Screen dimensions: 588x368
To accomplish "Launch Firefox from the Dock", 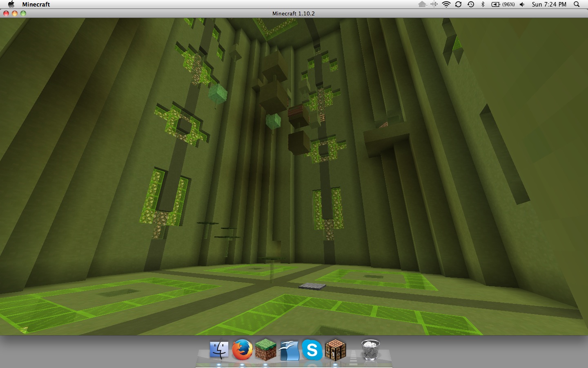I will point(242,350).
